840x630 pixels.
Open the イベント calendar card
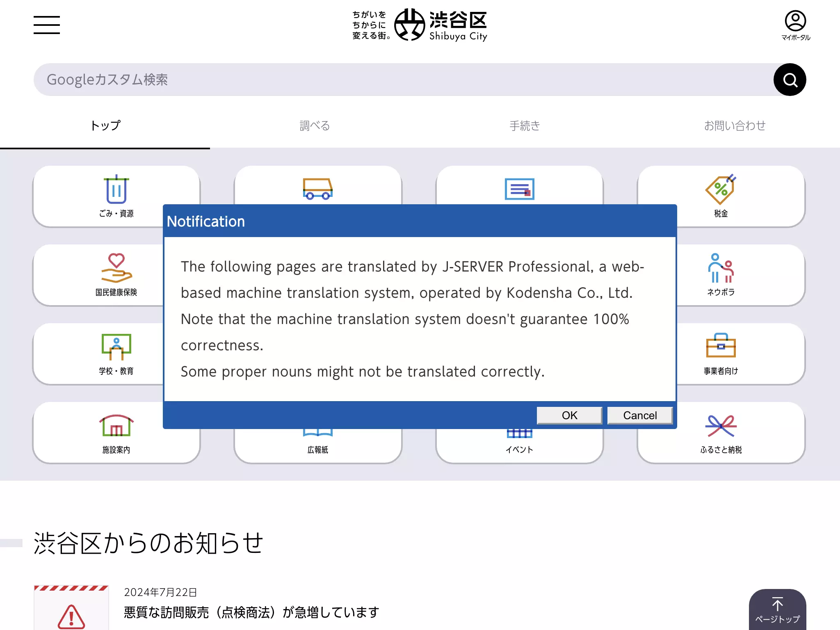click(x=519, y=446)
